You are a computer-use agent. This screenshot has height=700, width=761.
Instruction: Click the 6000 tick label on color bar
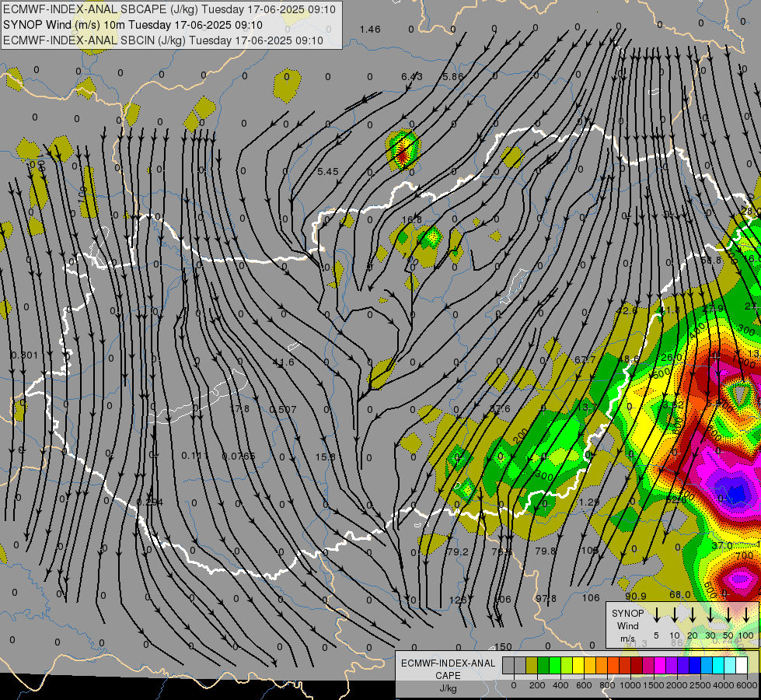click(747, 685)
